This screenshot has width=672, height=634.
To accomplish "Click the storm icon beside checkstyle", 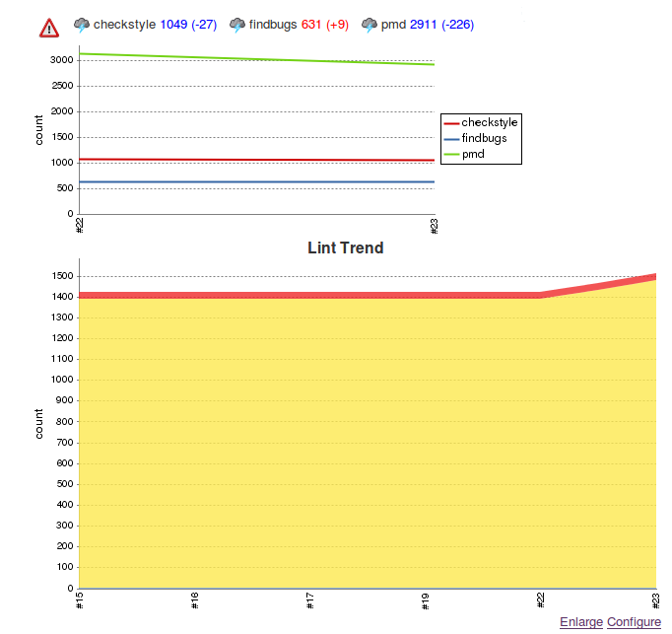I will [82, 25].
